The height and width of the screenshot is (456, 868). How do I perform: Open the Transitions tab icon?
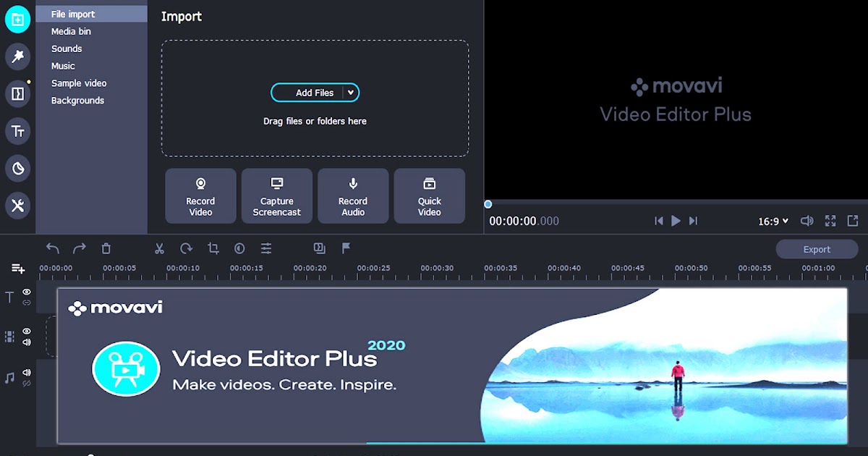pyautogui.click(x=17, y=93)
